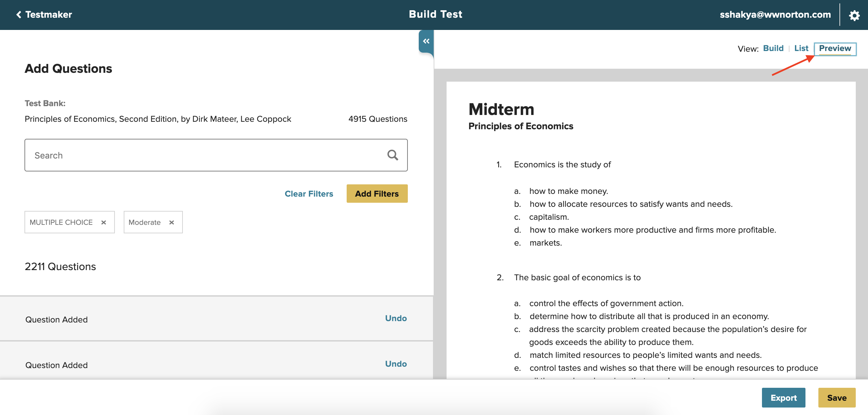Image resolution: width=868 pixels, height=415 pixels.
Task: Undo the first added question
Action: click(x=396, y=318)
